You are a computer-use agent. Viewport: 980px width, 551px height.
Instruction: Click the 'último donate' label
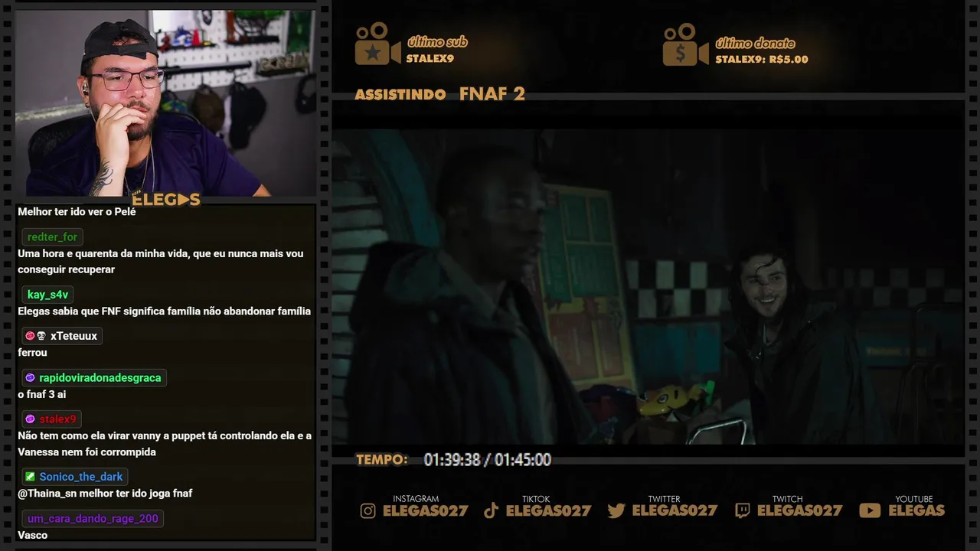pyautogui.click(x=755, y=43)
